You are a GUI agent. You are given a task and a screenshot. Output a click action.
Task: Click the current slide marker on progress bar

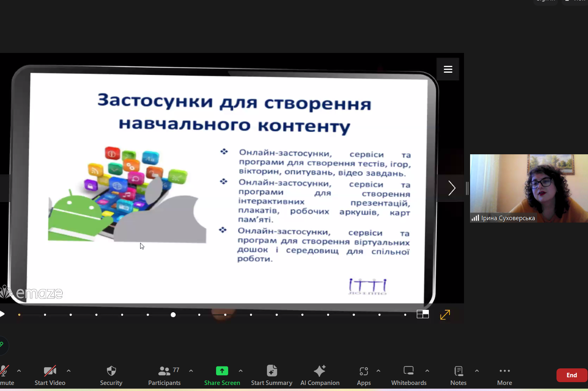(x=173, y=315)
